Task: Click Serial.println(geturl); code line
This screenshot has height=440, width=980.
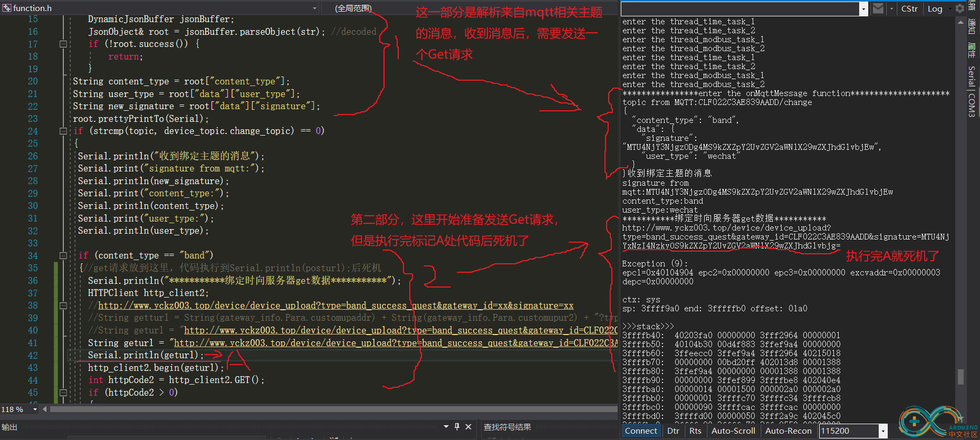Action: [146, 356]
